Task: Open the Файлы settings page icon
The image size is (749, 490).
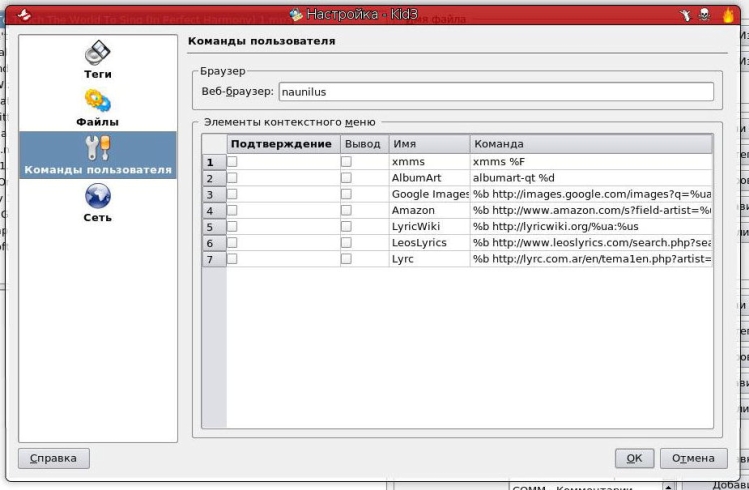Action: pos(98,101)
